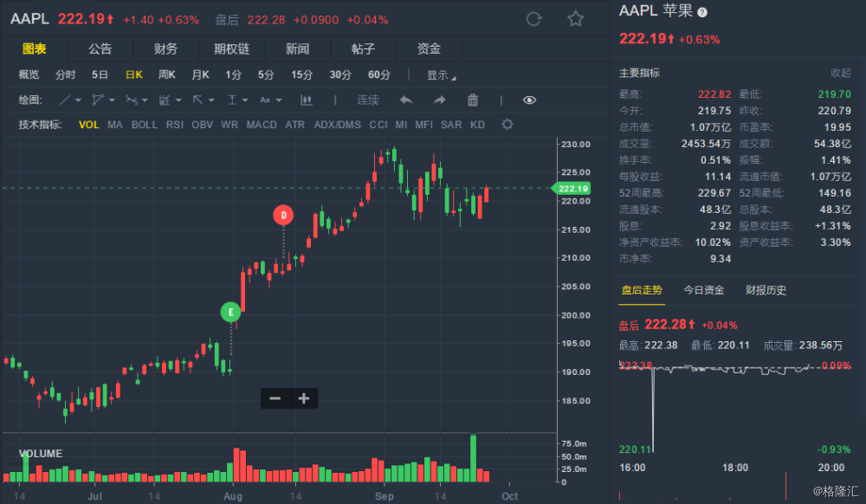Toggle drawing visibility with eye icon
Screen dimensions: 866x504
pyautogui.click(x=529, y=100)
